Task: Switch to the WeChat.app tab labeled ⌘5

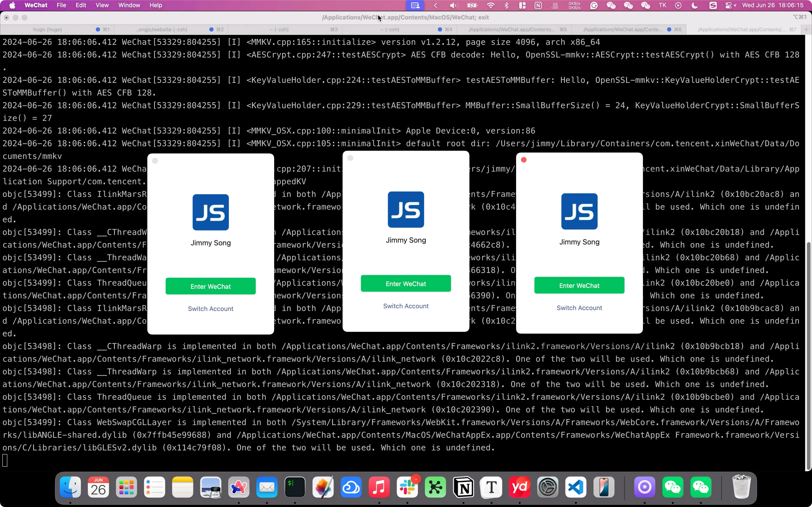Action: [514, 29]
